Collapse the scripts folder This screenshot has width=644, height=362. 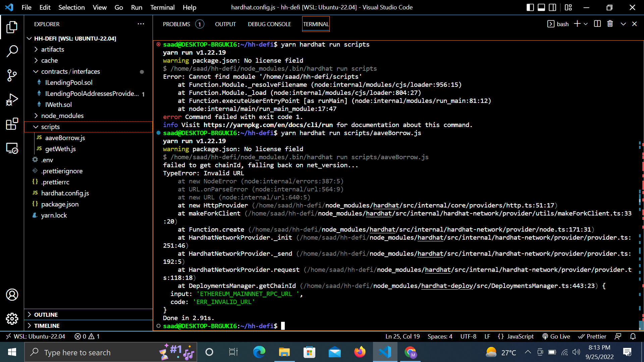point(89,127)
